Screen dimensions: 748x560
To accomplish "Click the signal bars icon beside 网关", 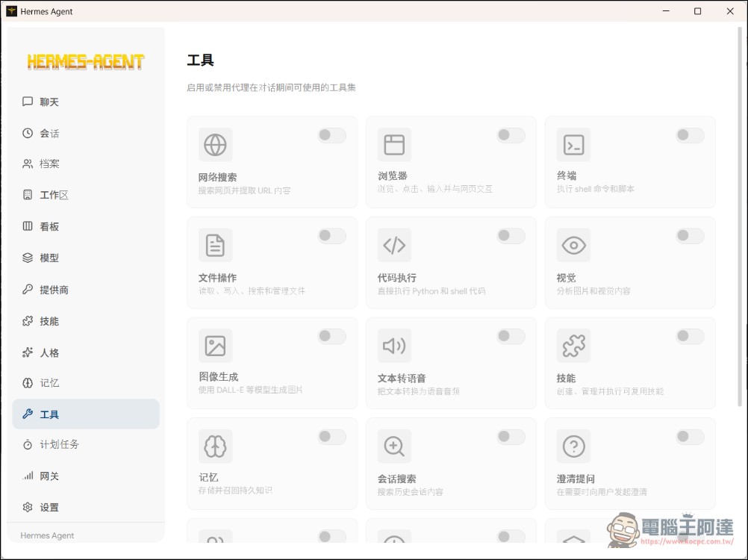I will tap(28, 476).
